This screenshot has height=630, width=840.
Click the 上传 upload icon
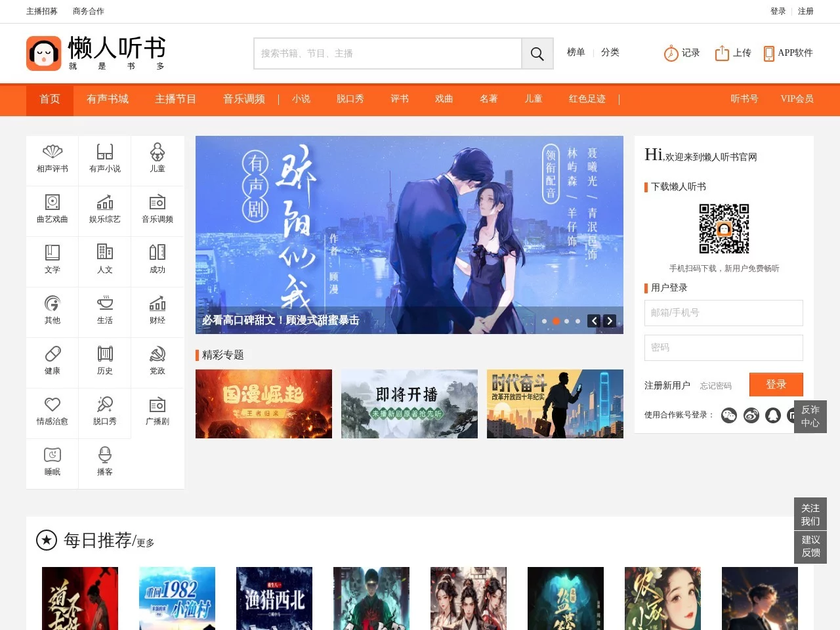(x=722, y=53)
